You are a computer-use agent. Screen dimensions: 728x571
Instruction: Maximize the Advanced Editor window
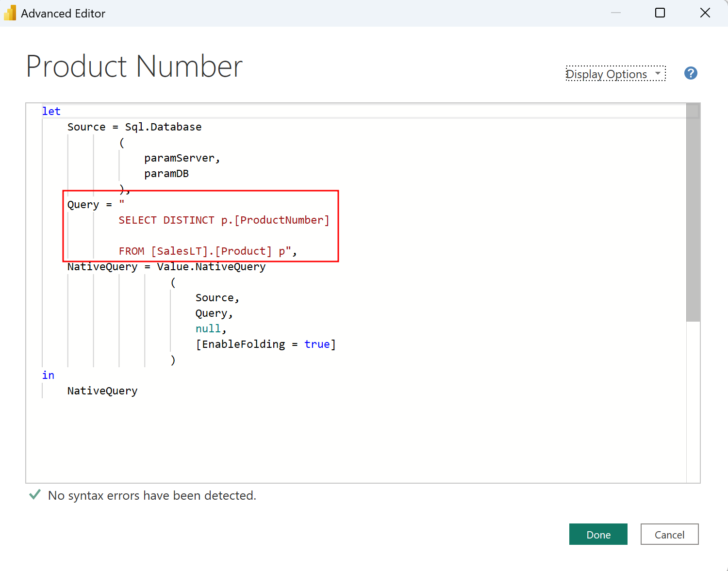660,13
